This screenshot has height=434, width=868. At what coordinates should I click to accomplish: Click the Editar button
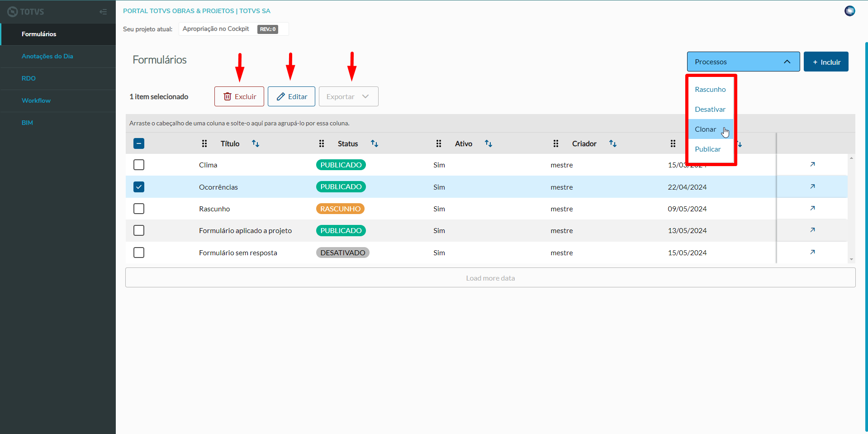point(291,96)
